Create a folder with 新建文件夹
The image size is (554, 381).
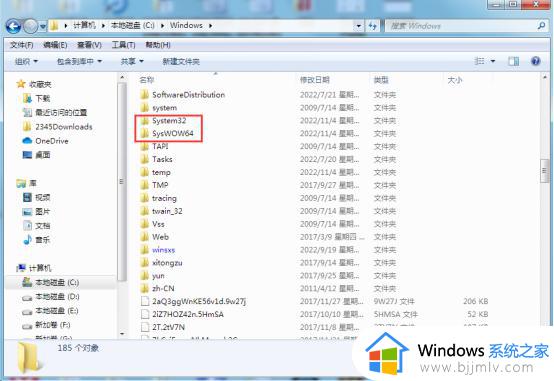[181, 61]
